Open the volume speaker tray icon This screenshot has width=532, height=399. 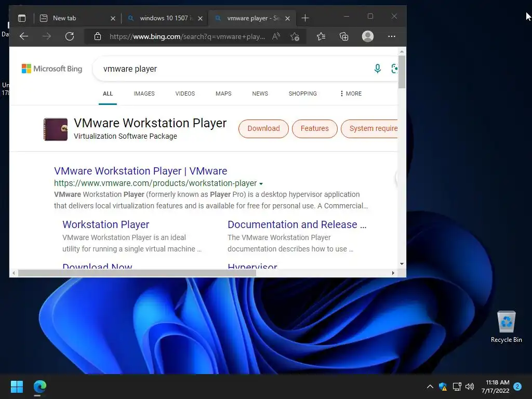470,387
